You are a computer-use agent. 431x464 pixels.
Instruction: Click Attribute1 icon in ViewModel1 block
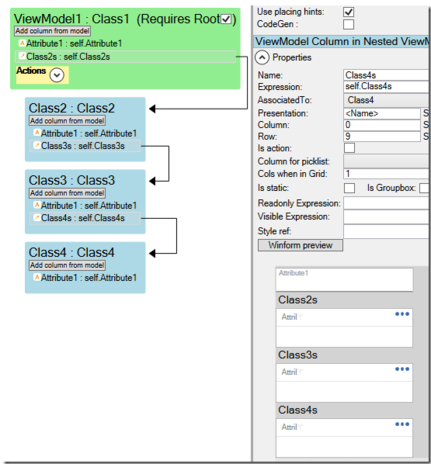[22, 43]
